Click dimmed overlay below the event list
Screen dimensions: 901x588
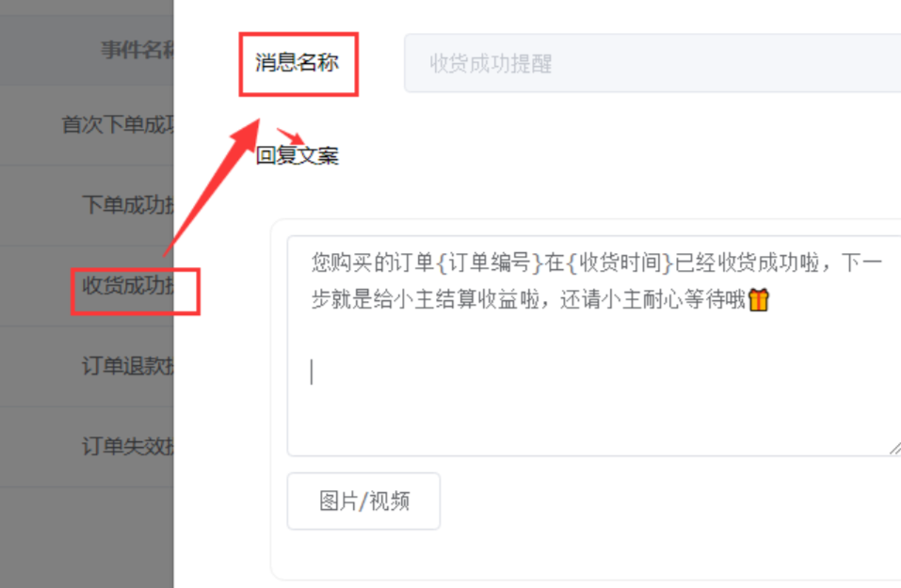[x=87, y=537]
